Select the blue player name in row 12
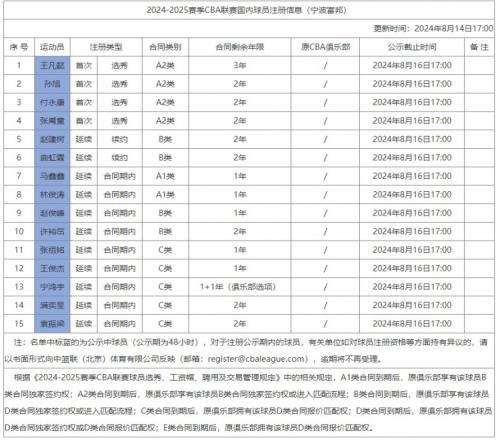Image resolution: width=500 pixels, height=440 pixels. [52, 268]
